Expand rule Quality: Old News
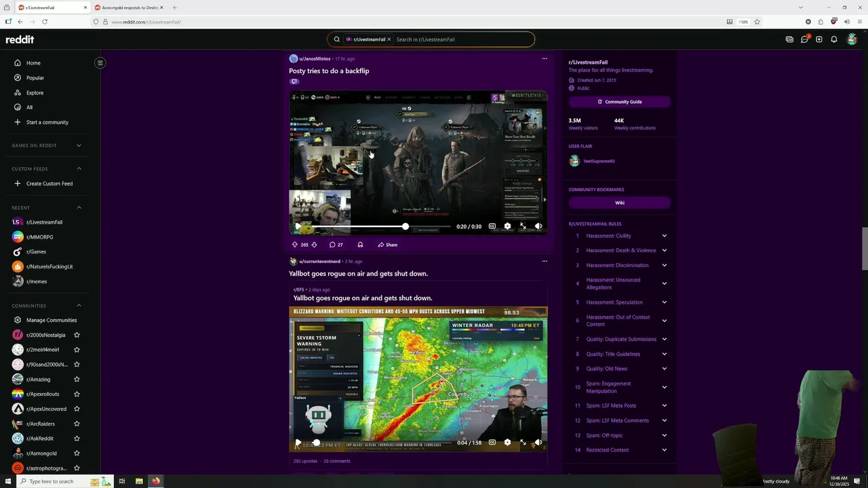The image size is (868, 488). click(x=620, y=369)
